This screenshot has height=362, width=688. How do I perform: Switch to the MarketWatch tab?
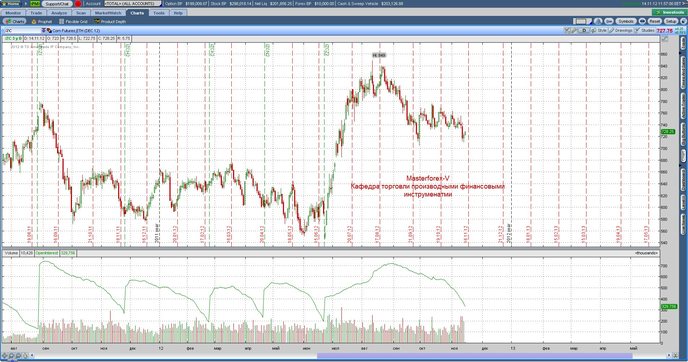point(108,13)
